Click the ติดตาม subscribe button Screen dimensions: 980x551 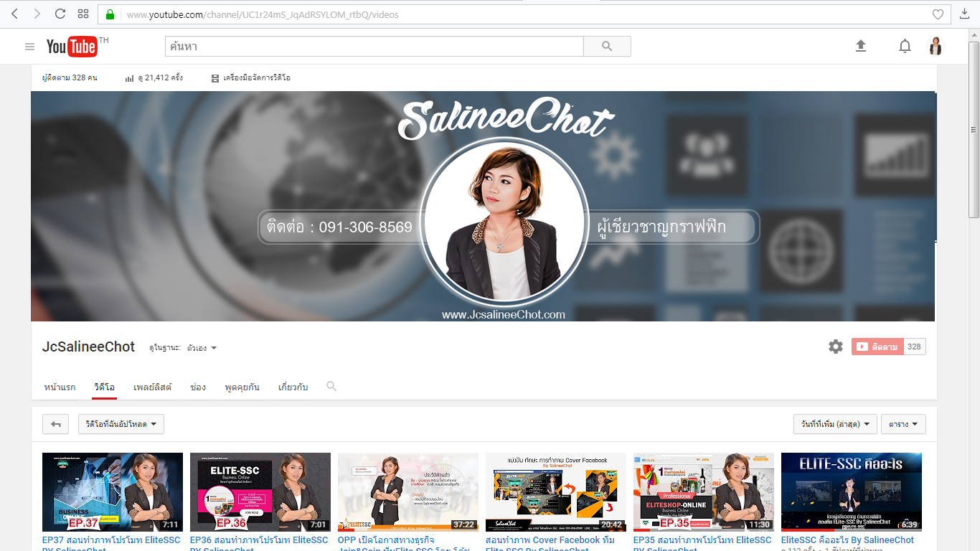coord(878,346)
